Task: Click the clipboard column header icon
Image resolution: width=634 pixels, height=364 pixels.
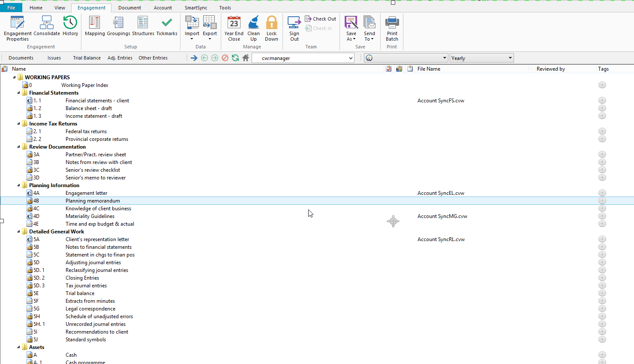Action: tap(410, 69)
